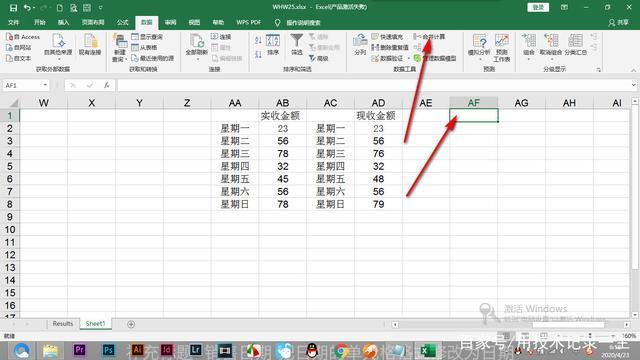Click 预测工作表 (Forecast Sheet) icon

(x=502, y=48)
